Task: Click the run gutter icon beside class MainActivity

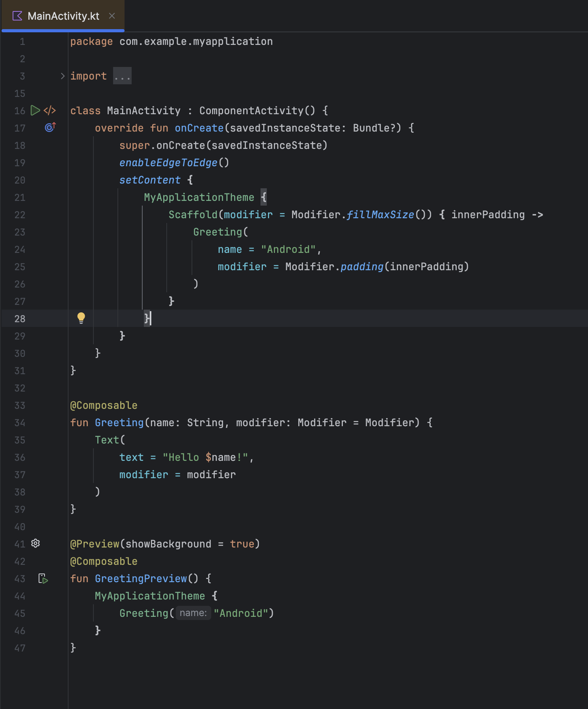Action: pos(35,110)
